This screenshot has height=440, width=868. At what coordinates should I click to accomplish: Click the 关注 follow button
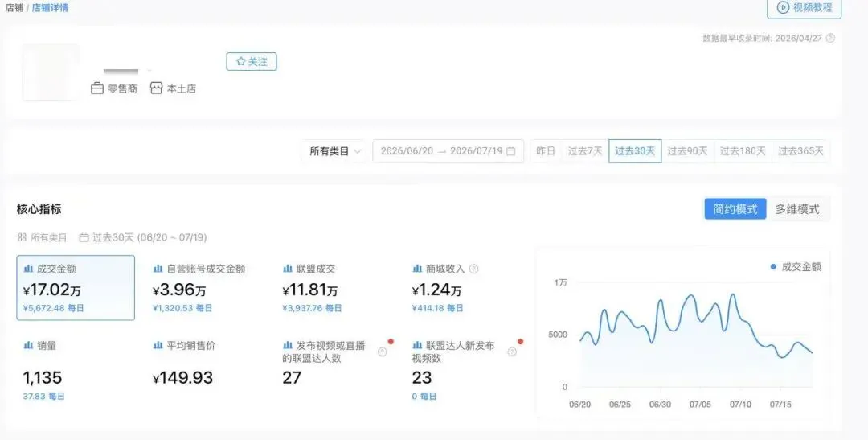252,61
